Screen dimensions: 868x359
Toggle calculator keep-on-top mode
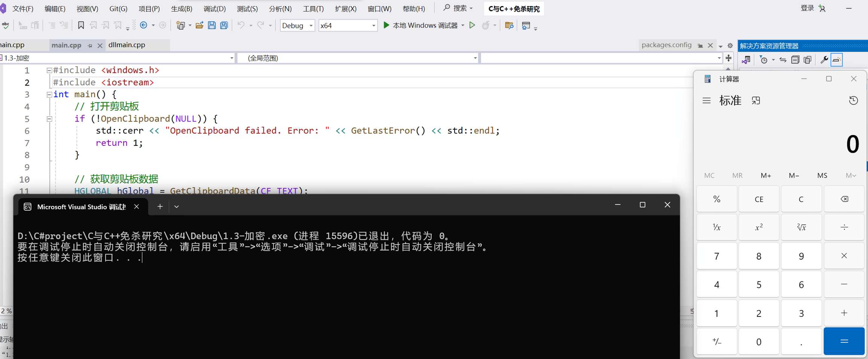[x=756, y=101]
